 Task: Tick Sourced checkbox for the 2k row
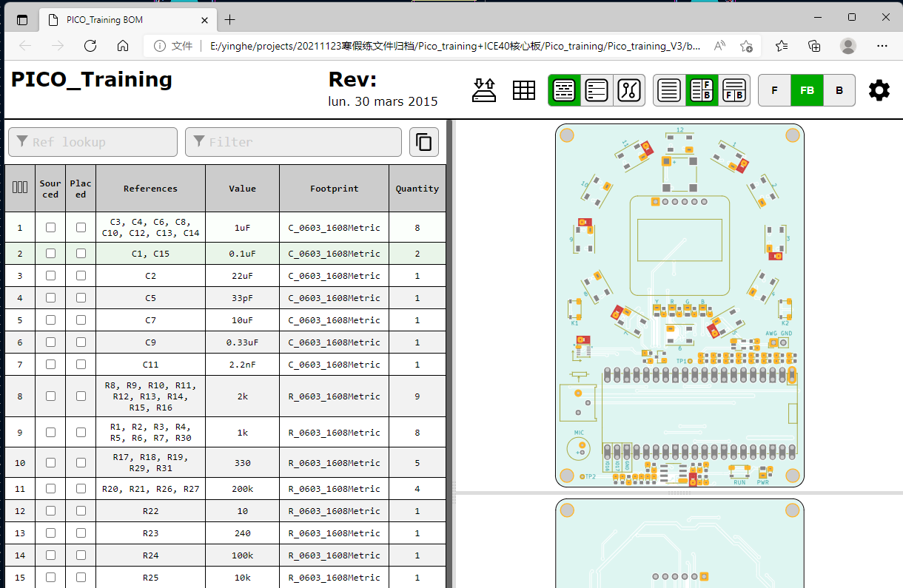[50, 396]
